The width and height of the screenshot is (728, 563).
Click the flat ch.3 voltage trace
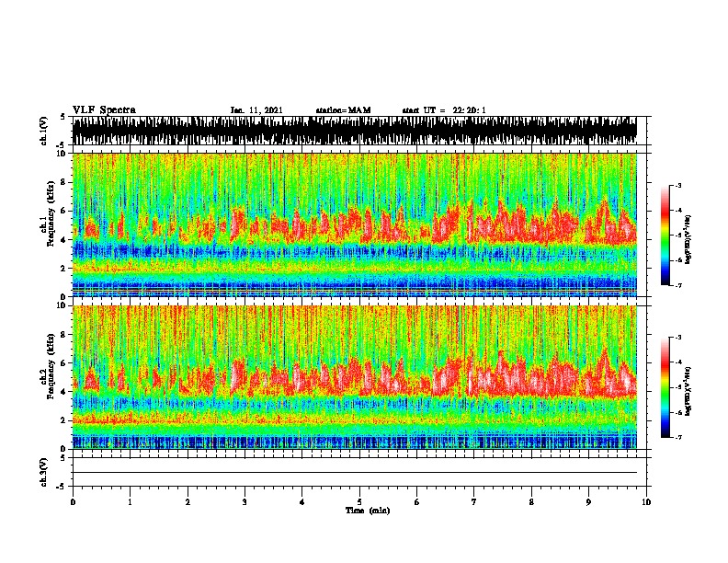pos(355,473)
